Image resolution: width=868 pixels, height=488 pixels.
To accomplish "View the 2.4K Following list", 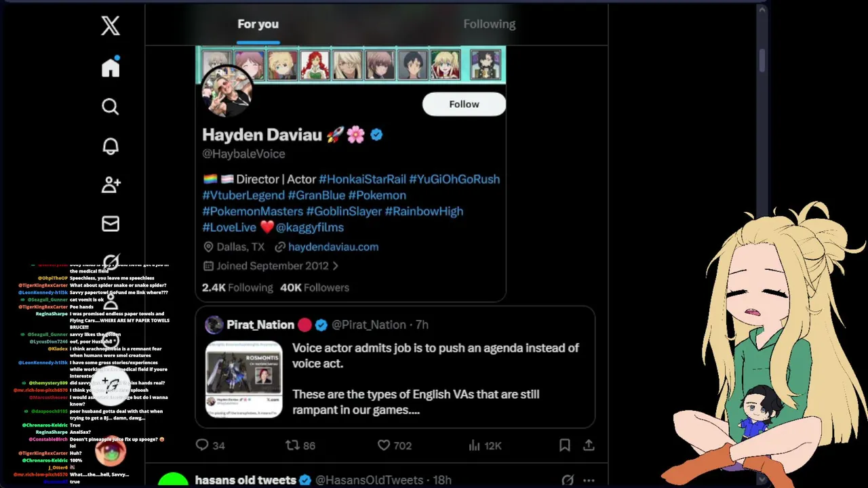I will pyautogui.click(x=237, y=287).
